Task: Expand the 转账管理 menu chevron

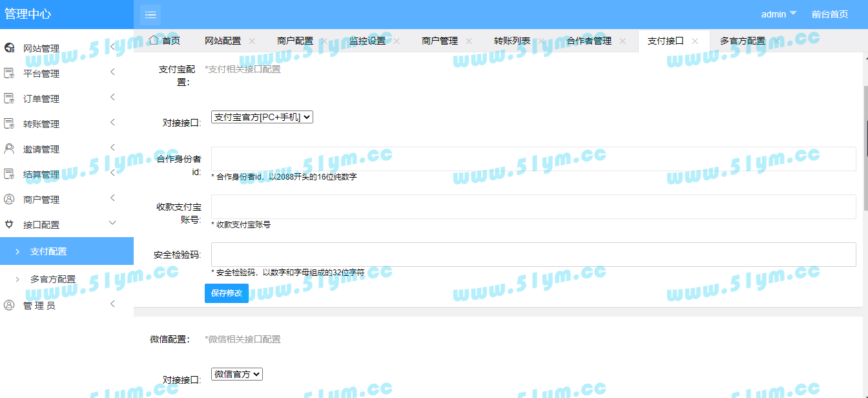Action: [x=112, y=122]
